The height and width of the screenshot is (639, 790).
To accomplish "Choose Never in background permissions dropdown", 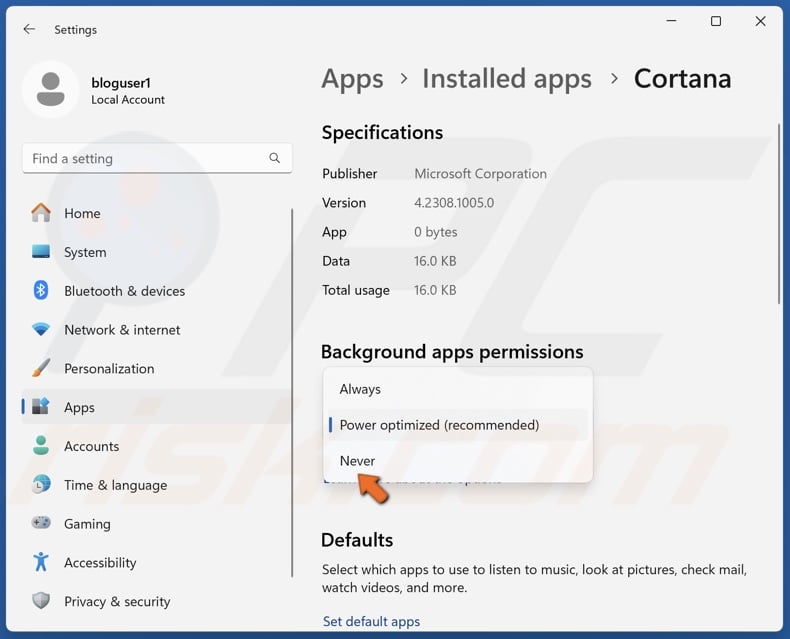I will [358, 461].
